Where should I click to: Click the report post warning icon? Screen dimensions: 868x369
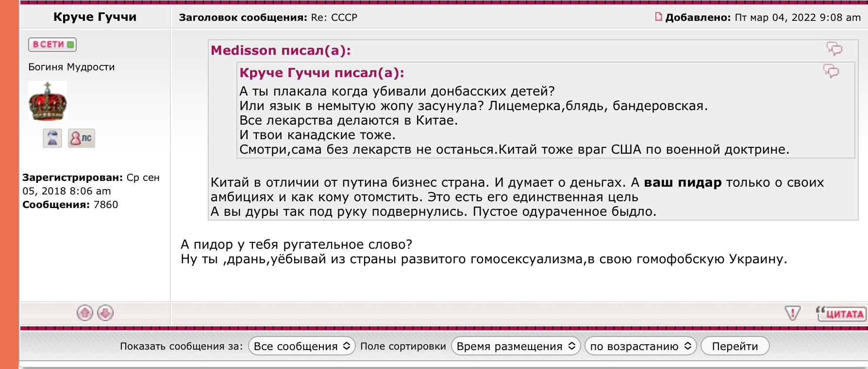[792, 313]
